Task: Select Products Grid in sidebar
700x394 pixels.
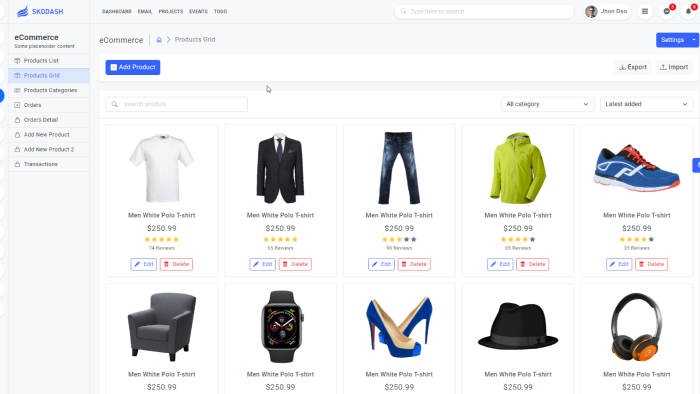Action: tap(49, 75)
